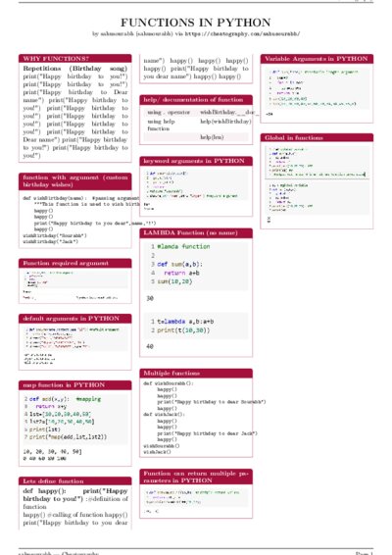Select 'map function in PYTHON' header
Screen dimensions: 392x555
coord(75,385)
